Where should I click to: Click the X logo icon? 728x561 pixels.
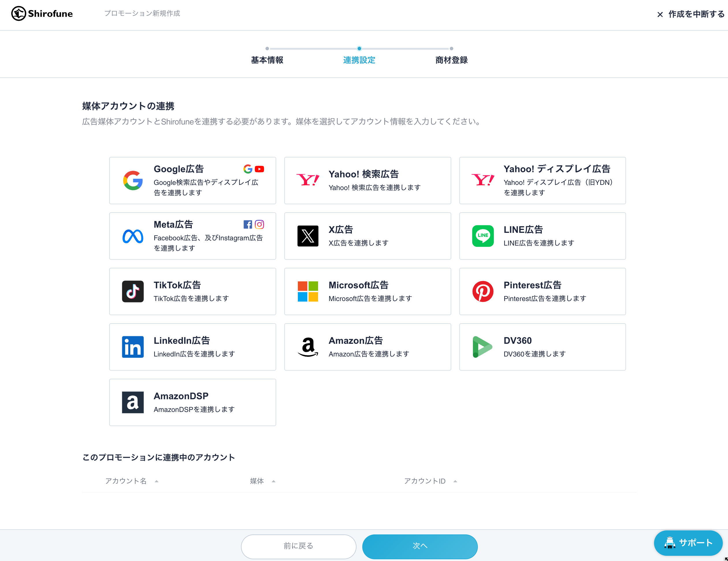[x=308, y=236]
